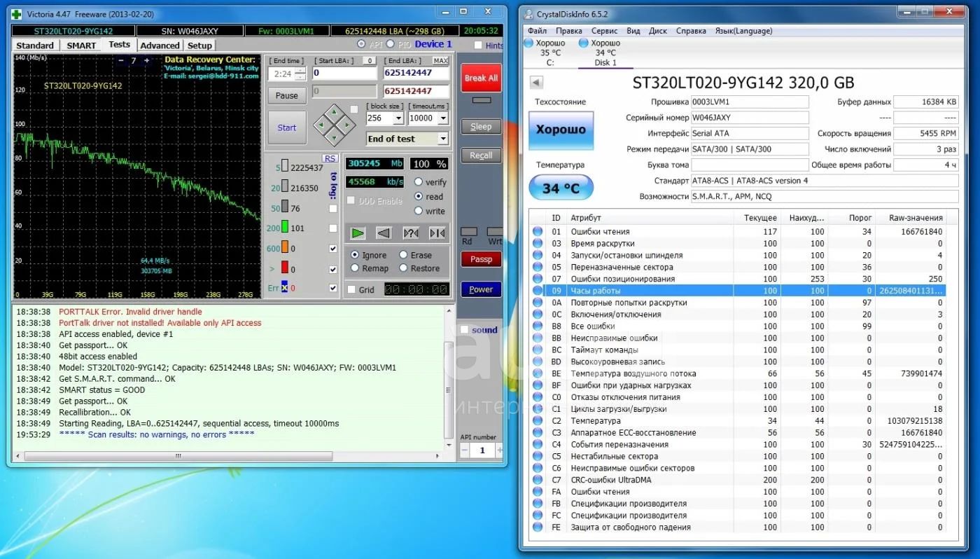
Task: Select the C: disk status circle in CrystalDiskInfo
Action: point(530,43)
